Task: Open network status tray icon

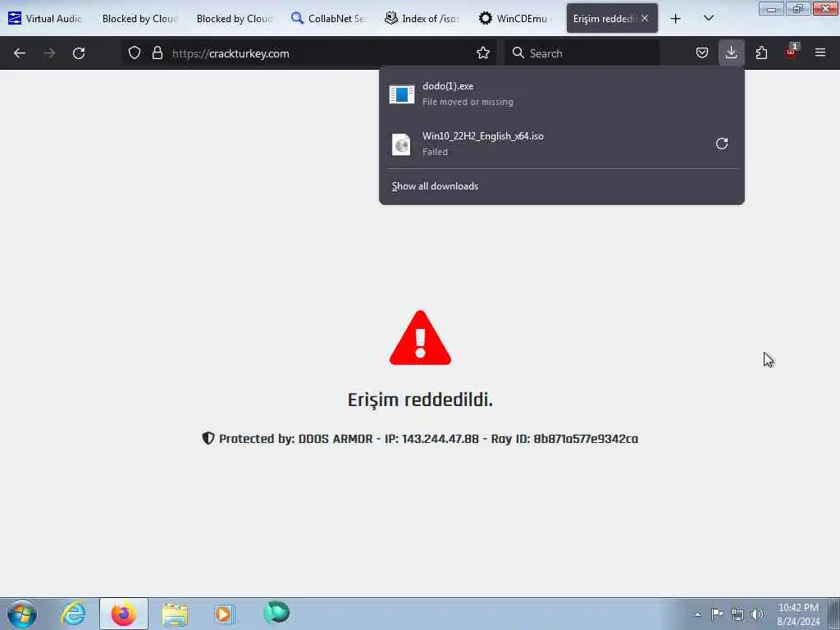Action: point(737,614)
